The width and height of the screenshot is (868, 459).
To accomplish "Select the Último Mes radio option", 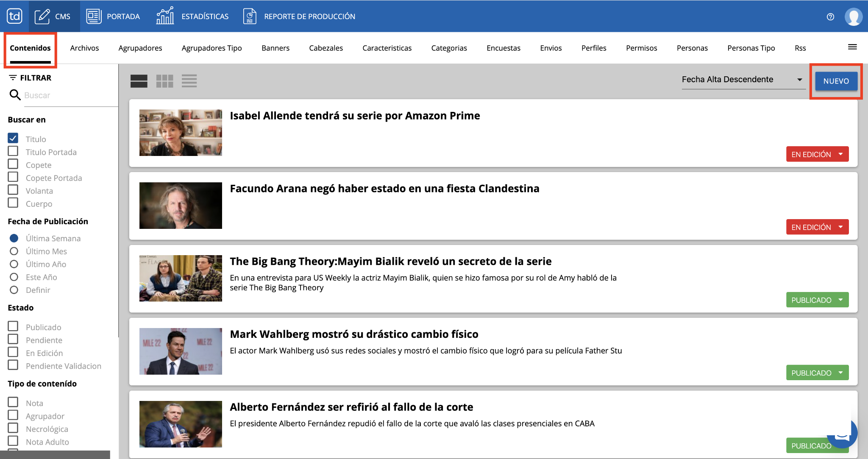I will click(x=14, y=251).
